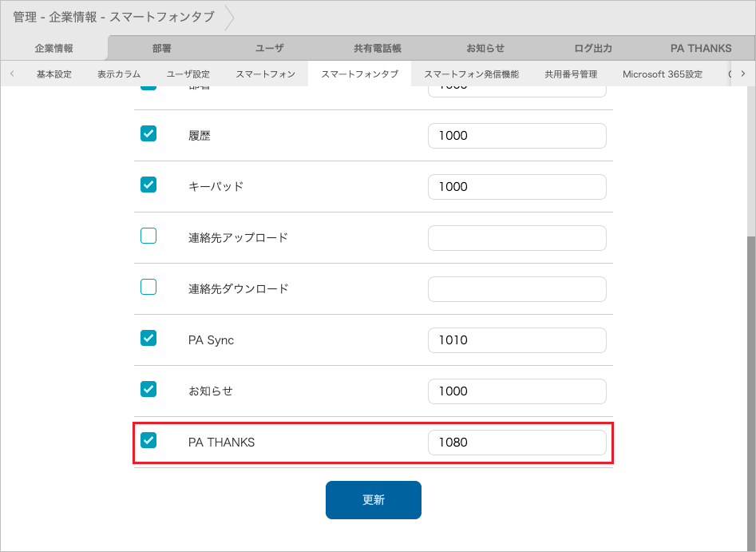Open the 共有電話帳 tab
This screenshot has width=756, height=552.
click(x=376, y=48)
